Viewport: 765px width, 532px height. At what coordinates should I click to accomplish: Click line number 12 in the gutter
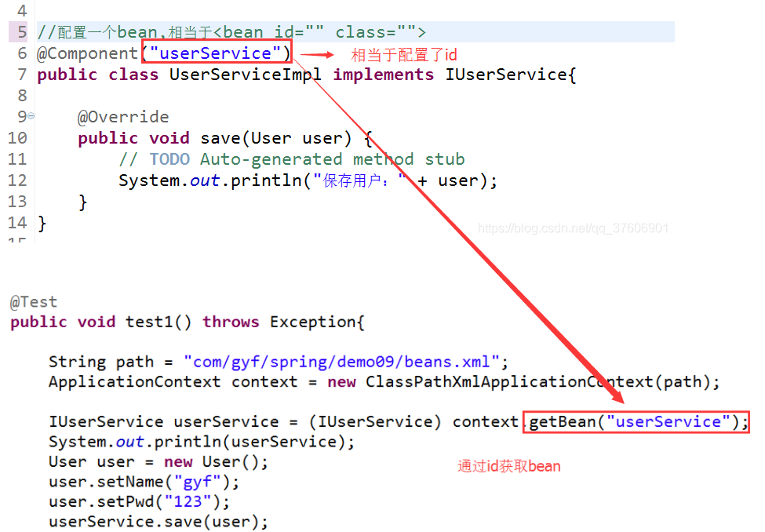pos(17,180)
